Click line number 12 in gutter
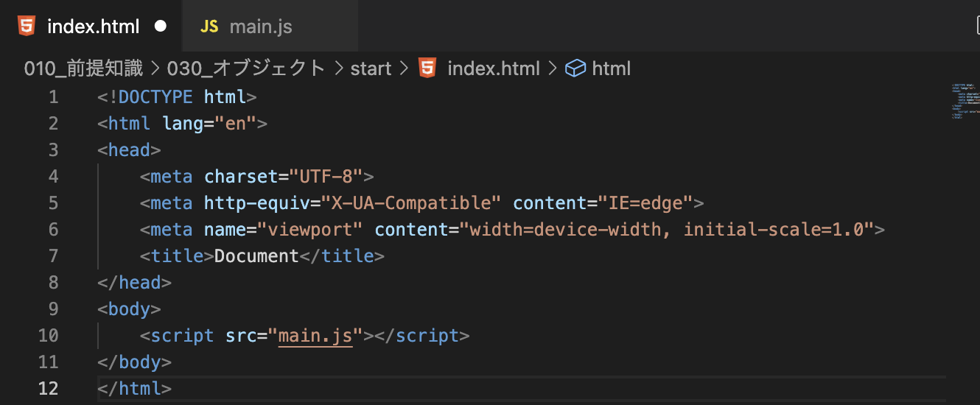This screenshot has width=980, height=405. coord(48,389)
